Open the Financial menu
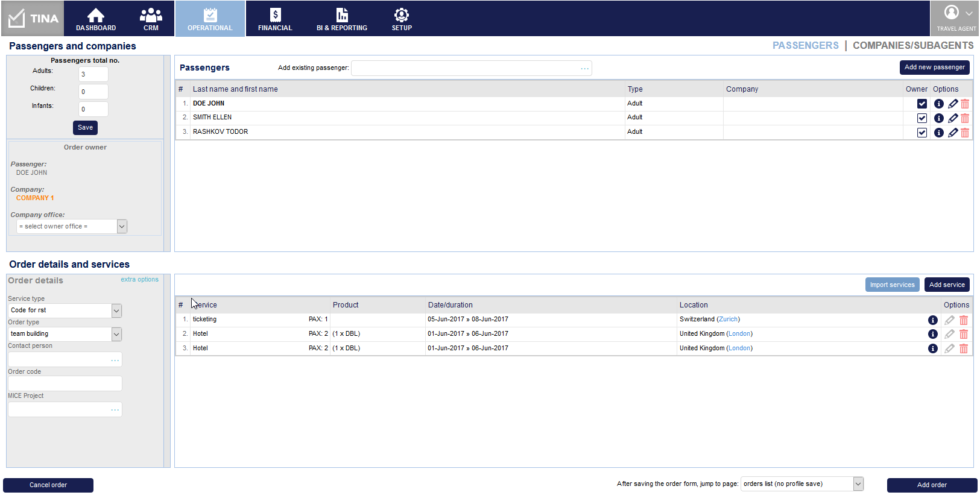Screen dimensions: 980x498 point(275,19)
